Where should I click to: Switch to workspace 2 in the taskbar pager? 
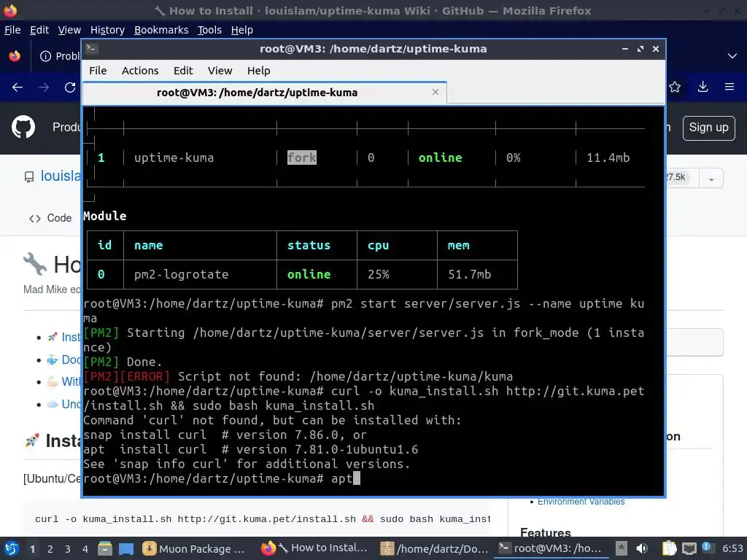pos(50,549)
